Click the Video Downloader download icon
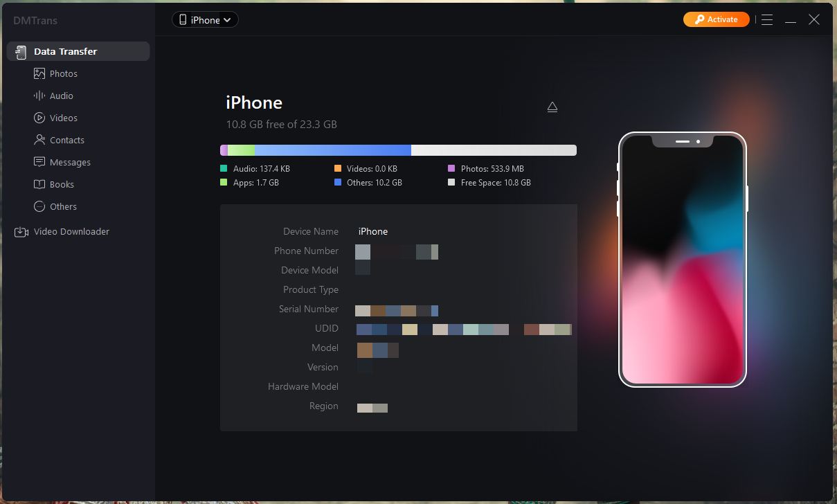 tap(21, 231)
